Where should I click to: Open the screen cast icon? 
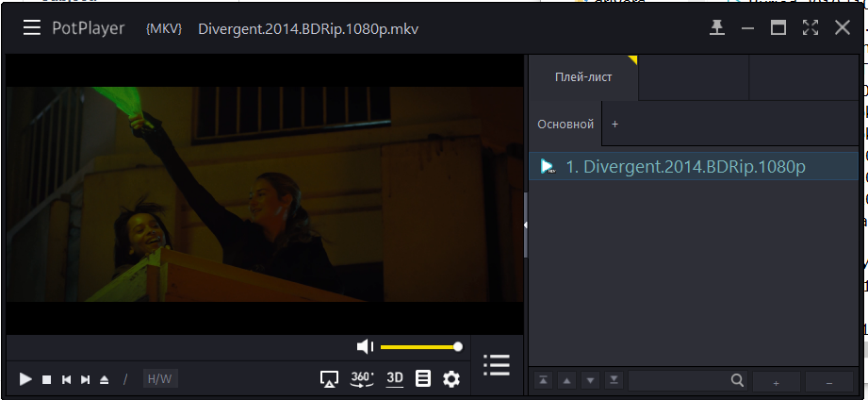pos(329,379)
